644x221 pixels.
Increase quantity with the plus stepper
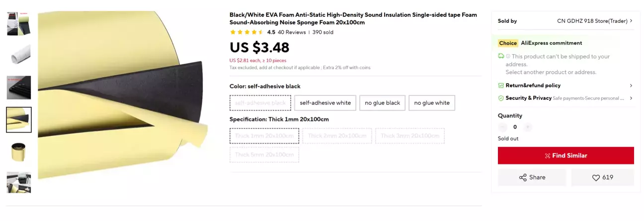pyautogui.click(x=528, y=127)
